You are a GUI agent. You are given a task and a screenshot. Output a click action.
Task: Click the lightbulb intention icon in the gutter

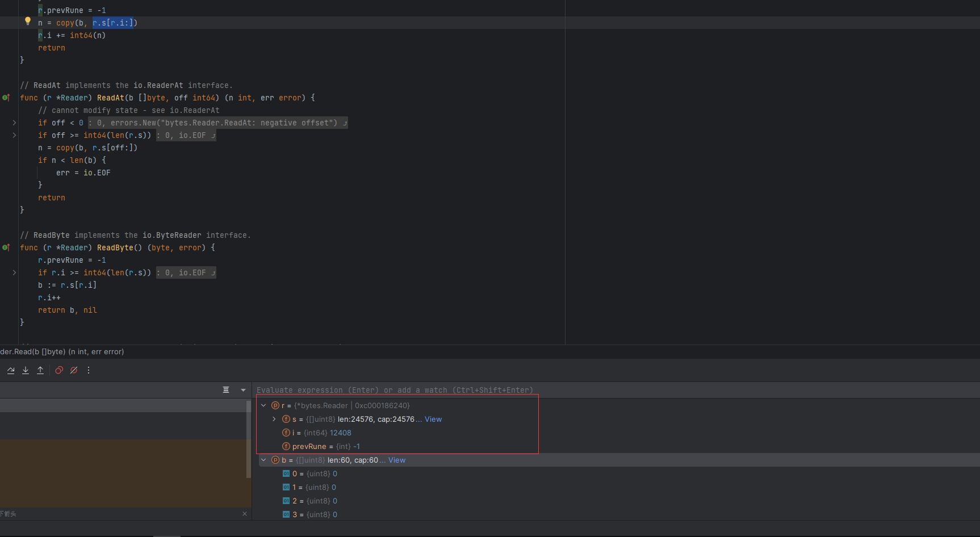point(28,21)
